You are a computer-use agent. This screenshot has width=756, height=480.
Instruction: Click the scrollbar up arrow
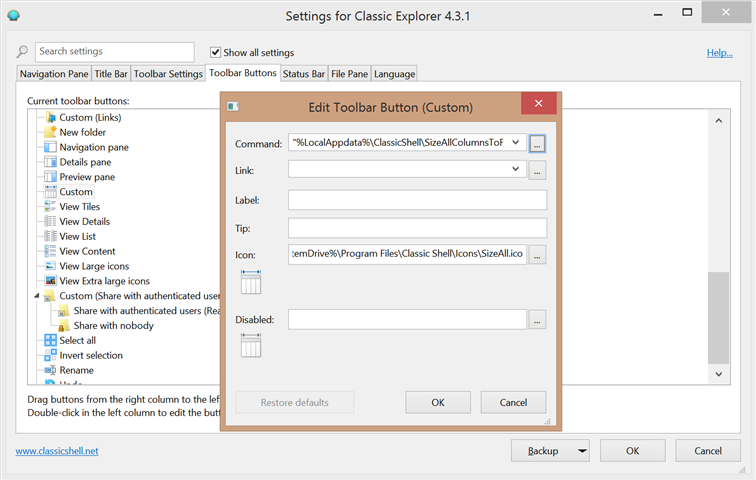(718, 120)
